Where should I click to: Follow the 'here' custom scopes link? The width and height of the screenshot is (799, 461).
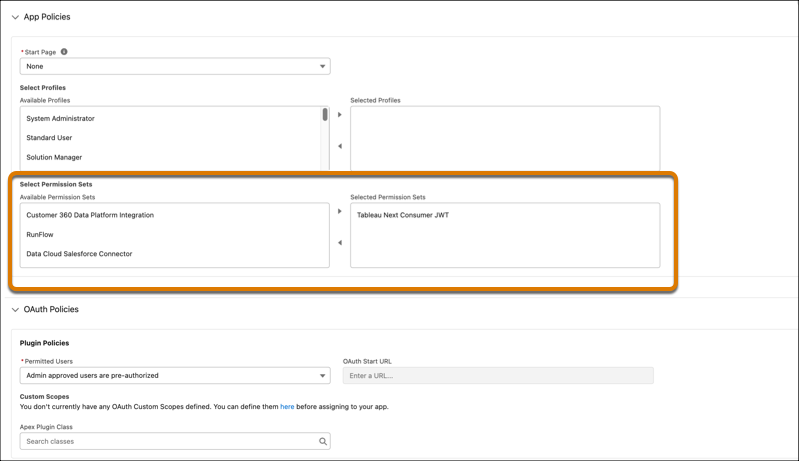[x=287, y=406]
